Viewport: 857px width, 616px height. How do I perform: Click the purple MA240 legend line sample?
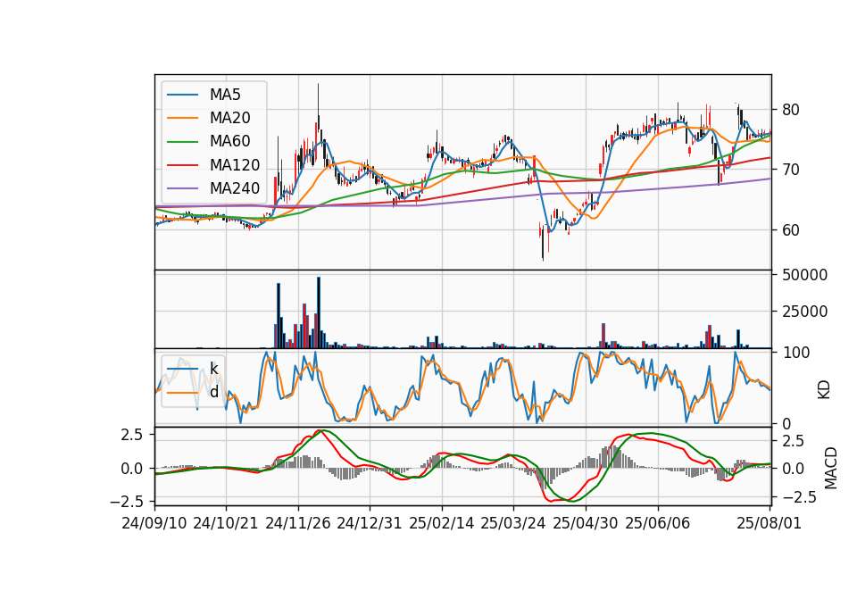[x=182, y=188]
